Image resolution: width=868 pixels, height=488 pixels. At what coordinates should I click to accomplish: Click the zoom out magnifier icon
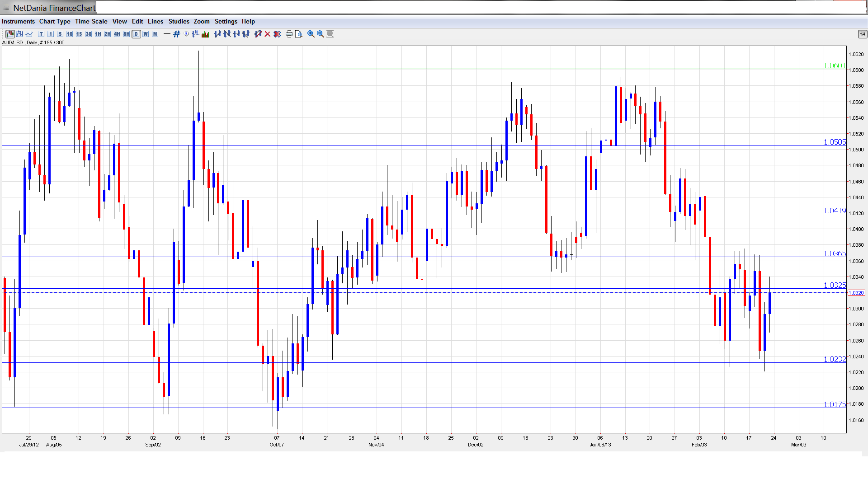[321, 34]
